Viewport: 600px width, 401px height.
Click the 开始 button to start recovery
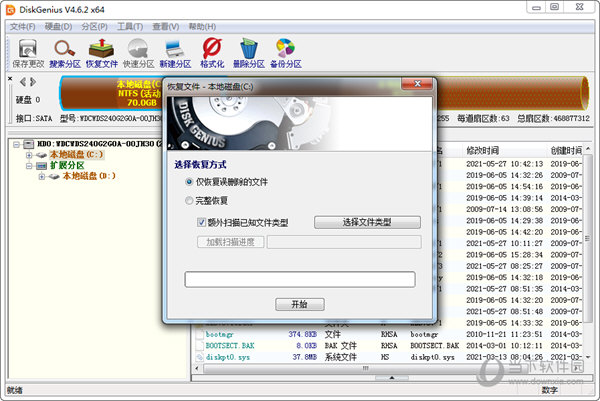click(300, 305)
